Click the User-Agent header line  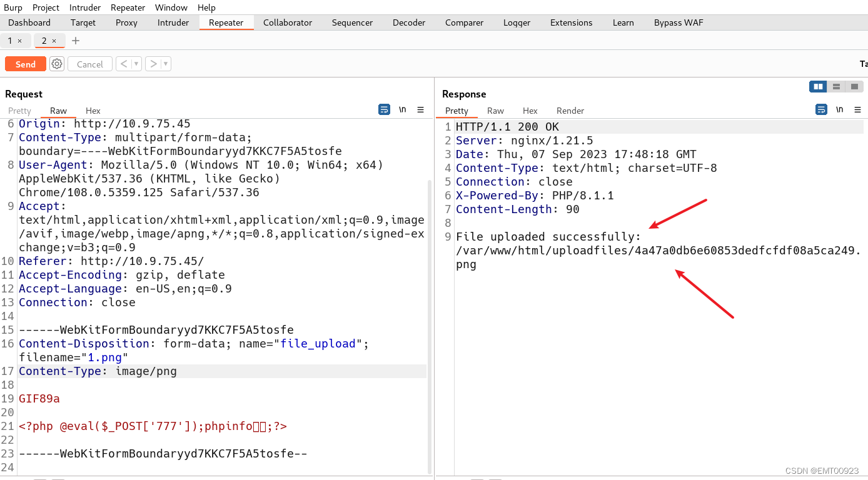(x=201, y=179)
